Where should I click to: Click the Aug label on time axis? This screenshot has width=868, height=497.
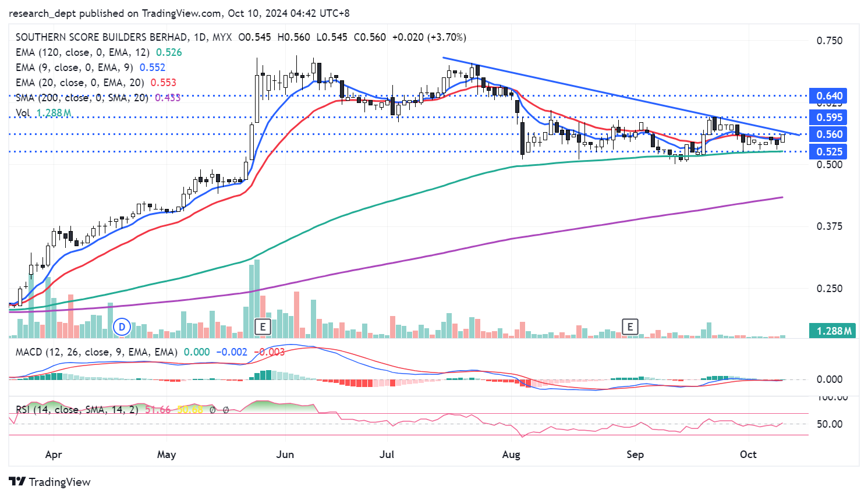coord(511,455)
